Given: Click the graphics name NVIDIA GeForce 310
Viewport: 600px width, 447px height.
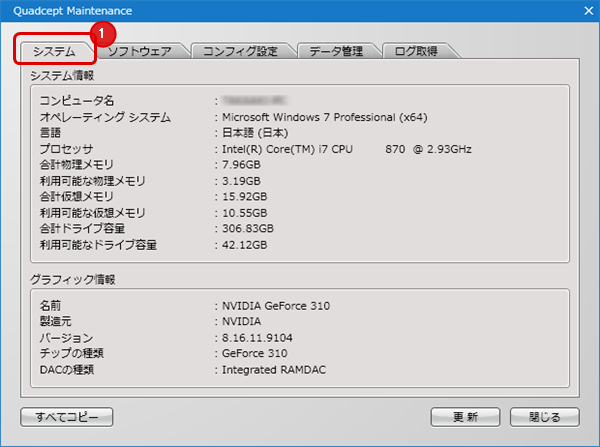Looking at the screenshot, I should point(276,306).
